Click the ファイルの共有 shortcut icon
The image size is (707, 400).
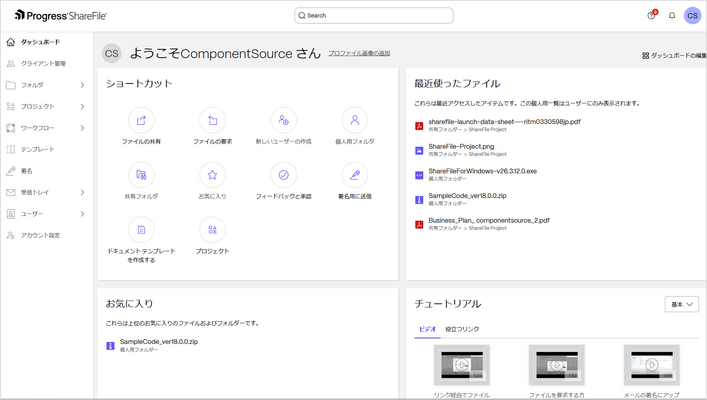pos(141,120)
